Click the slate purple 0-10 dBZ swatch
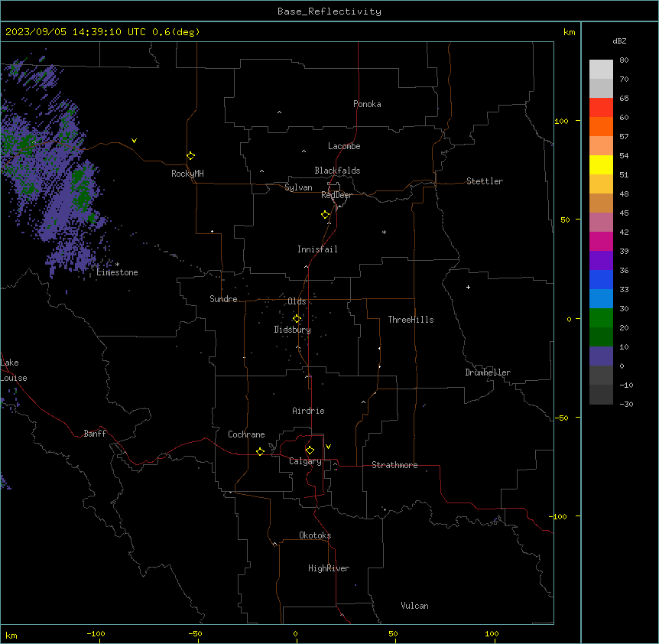The image size is (659, 644). click(601, 356)
